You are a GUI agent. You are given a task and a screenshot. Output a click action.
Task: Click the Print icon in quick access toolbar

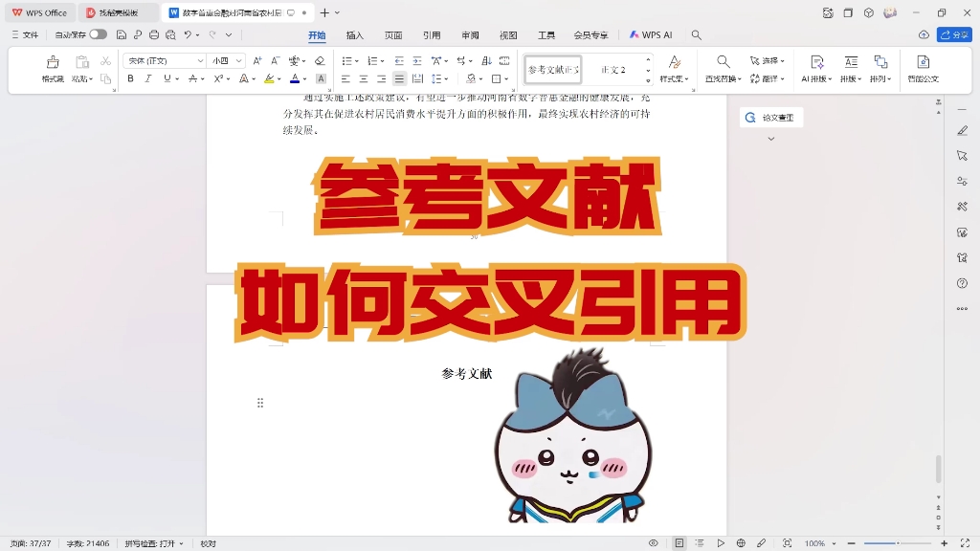153,34
